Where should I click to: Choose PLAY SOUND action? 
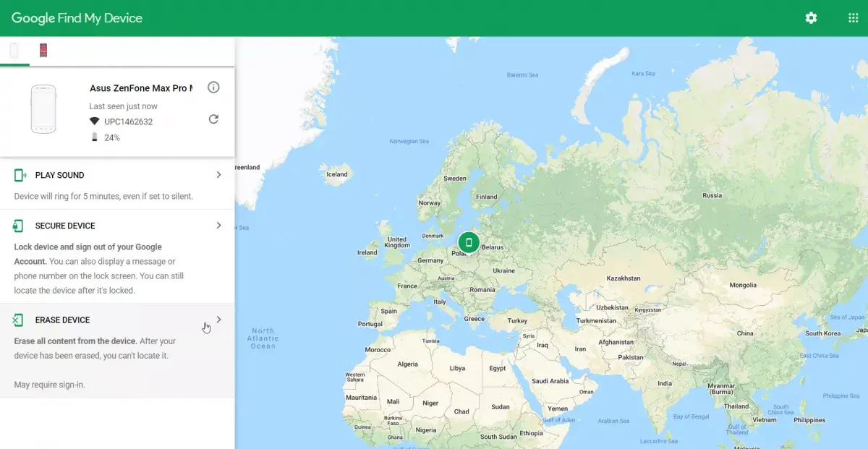pos(60,175)
